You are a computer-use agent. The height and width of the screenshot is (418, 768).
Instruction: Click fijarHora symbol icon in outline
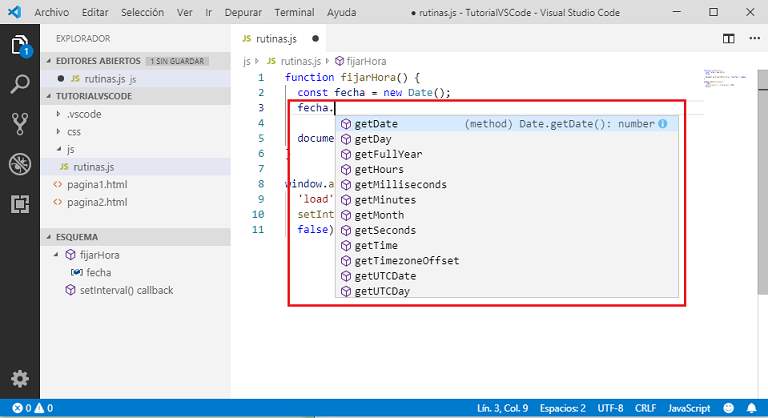[x=71, y=255]
